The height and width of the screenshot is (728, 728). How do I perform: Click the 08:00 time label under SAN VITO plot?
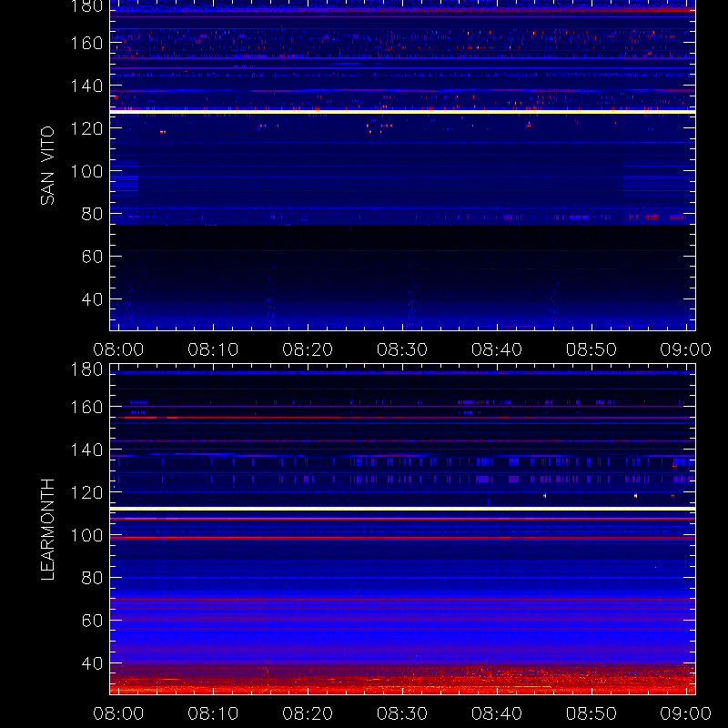coord(118,349)
